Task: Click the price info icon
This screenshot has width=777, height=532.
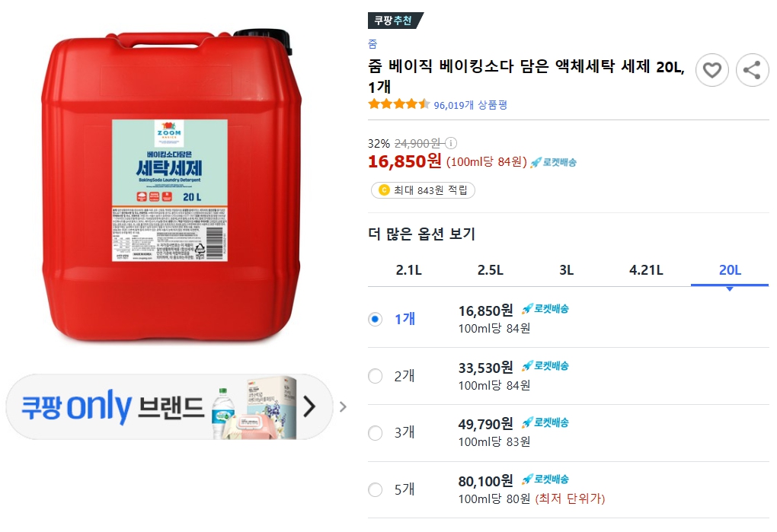Action: (x=451, y=143)
